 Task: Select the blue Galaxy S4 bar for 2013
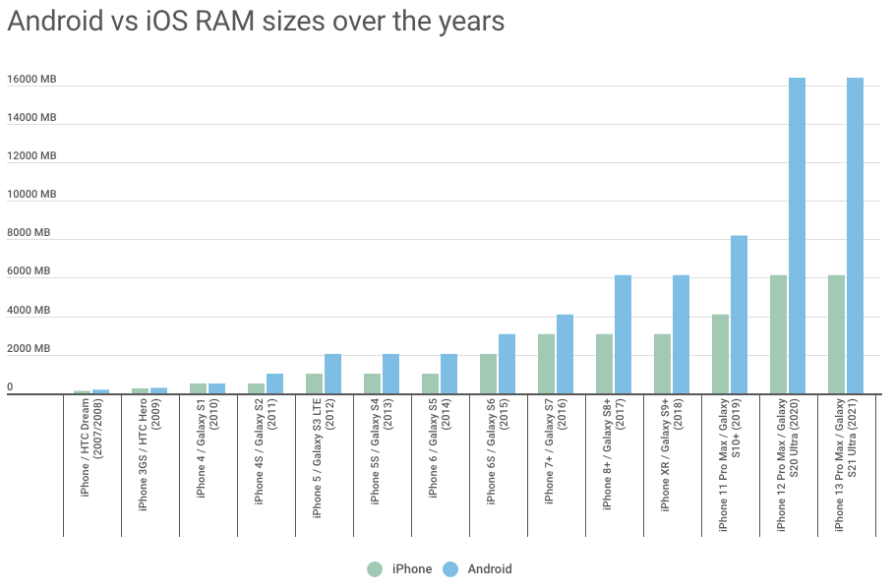[x=391, y=374]
